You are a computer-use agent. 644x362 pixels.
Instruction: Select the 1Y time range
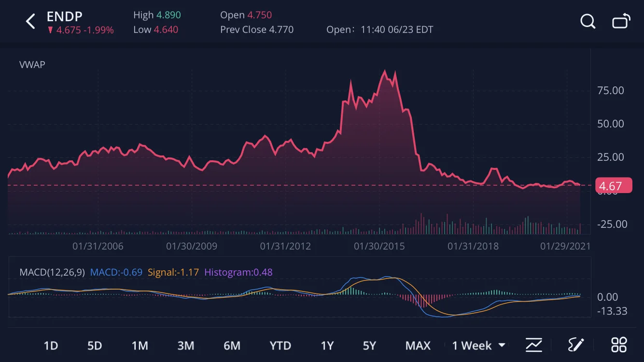327,346
